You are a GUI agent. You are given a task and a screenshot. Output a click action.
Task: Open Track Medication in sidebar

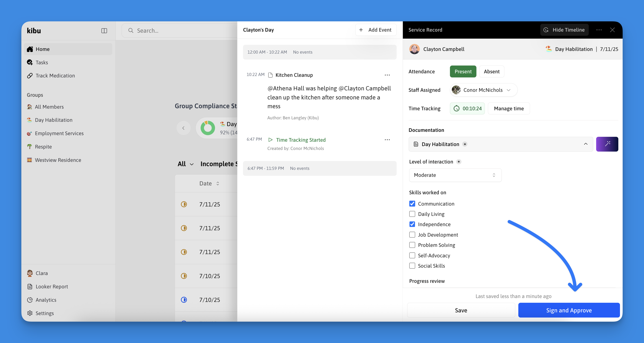tap(55, 76)
